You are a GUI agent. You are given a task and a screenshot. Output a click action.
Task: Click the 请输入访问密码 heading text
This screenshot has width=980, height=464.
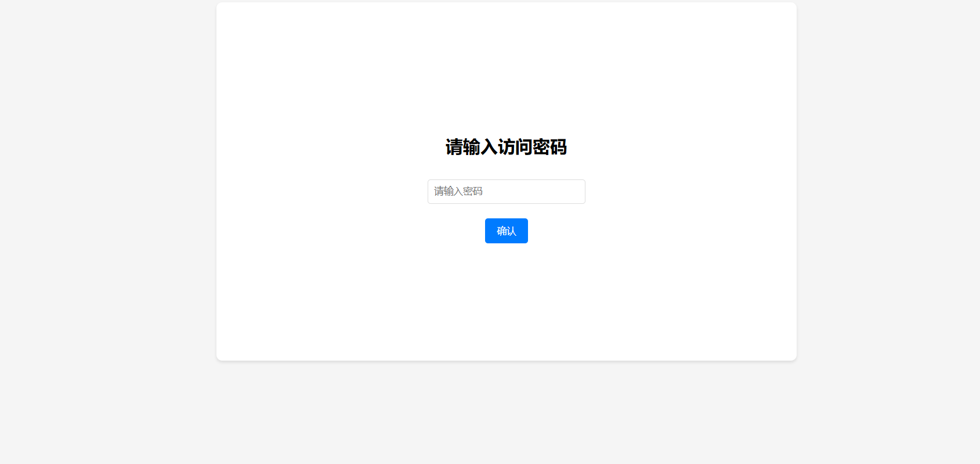[x=506, y=148]
